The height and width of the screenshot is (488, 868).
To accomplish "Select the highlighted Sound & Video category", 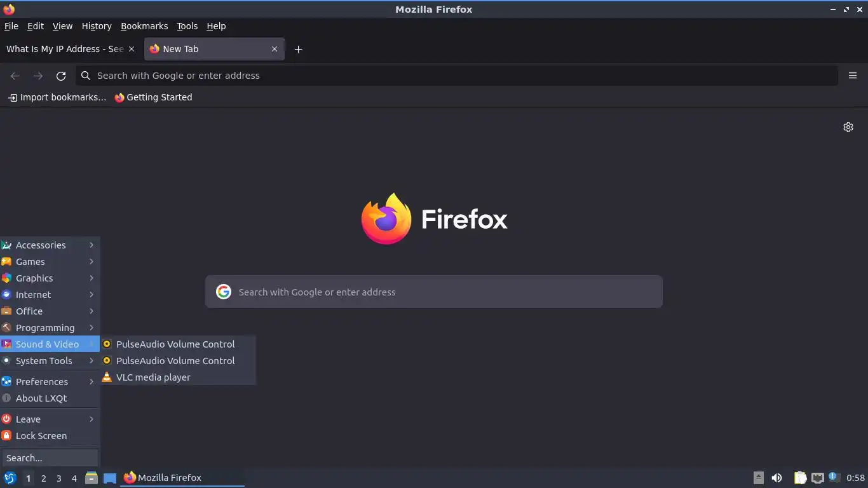I will 50,344.
